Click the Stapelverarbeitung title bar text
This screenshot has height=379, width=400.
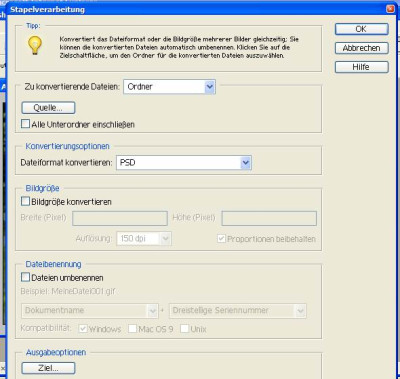pos(47,9)
